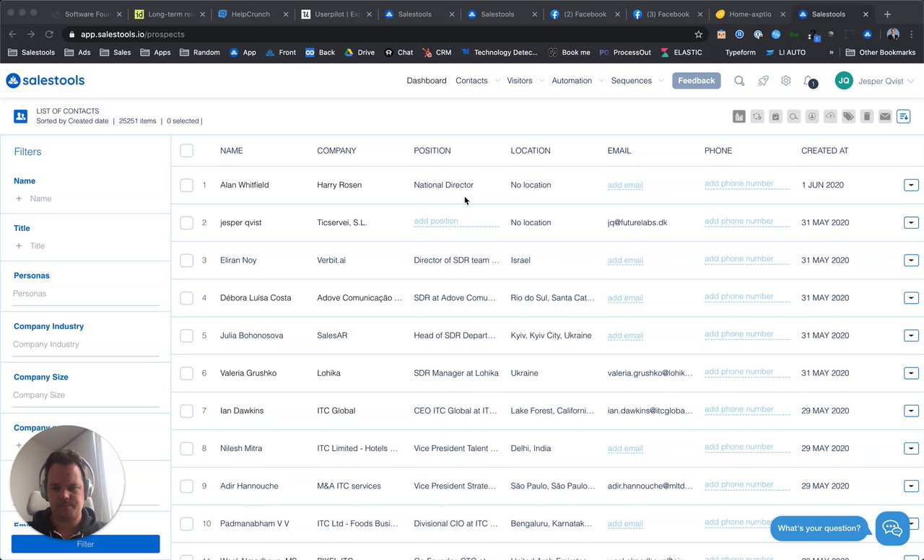Click the salestools logo
Screen dimensions: 924x560
45,81
